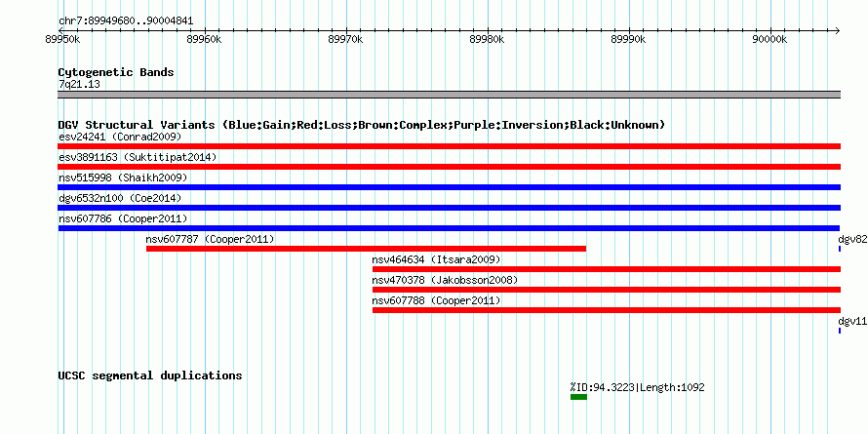Click the chr7:89949680..90004841 region label
The image size is (868, 434).
point(126,21)
